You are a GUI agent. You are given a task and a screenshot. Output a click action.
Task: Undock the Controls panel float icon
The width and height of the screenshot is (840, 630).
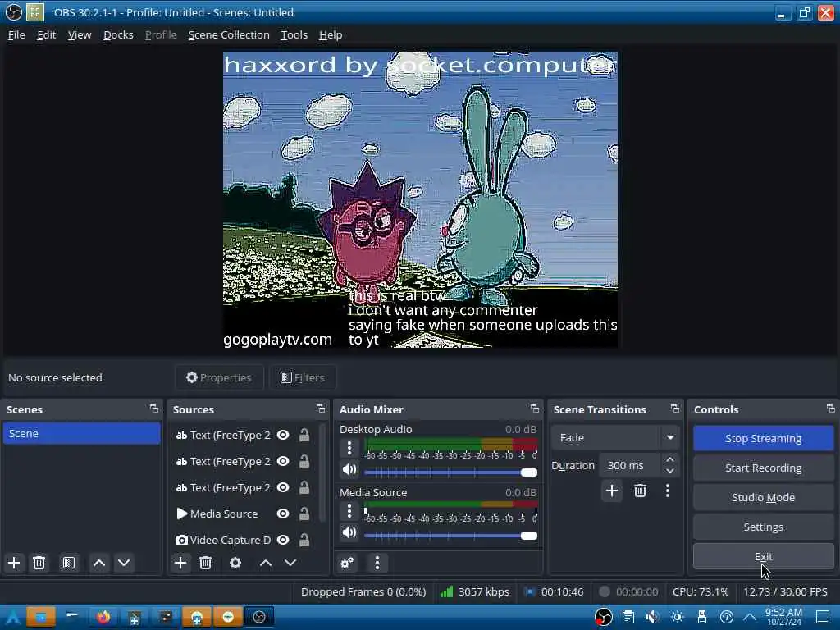click(x=831, y=409)
